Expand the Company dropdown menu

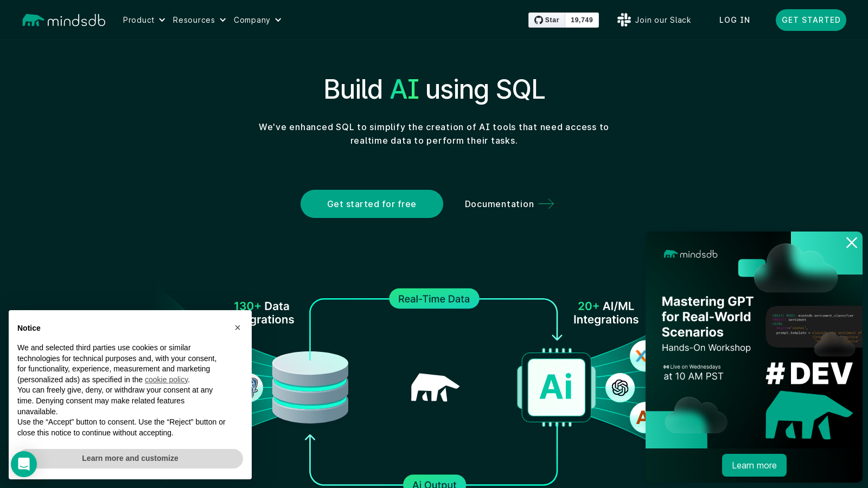[257, 20]
